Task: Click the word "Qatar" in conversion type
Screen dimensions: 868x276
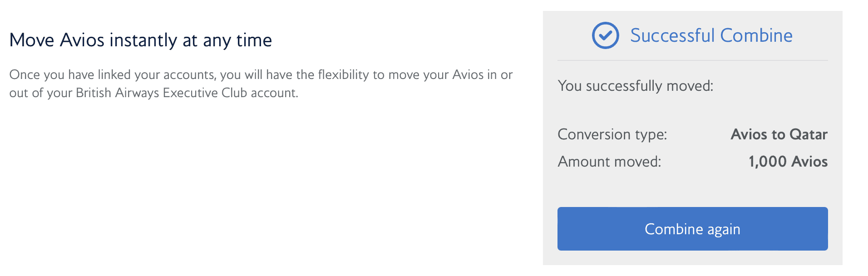Action: click(x=808, y=134)
